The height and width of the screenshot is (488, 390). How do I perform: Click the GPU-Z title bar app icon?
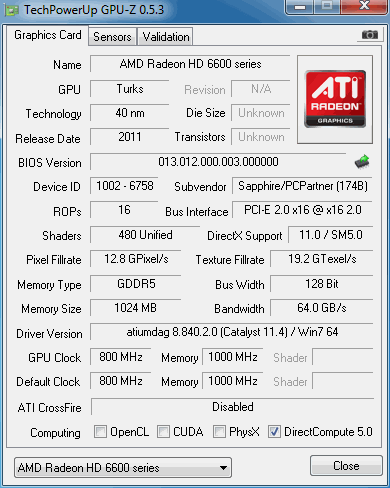(12, 10)
